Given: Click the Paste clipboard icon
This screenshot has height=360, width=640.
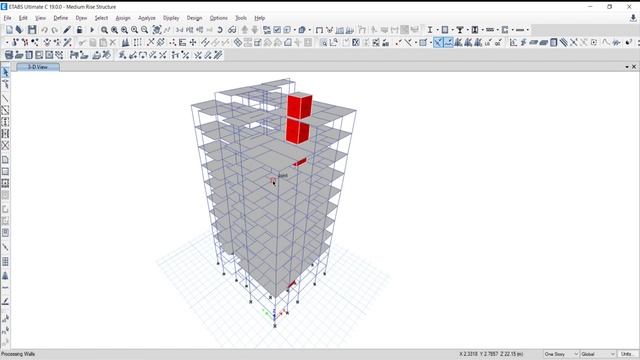Looking at the screenshot, I should (103, 42).
